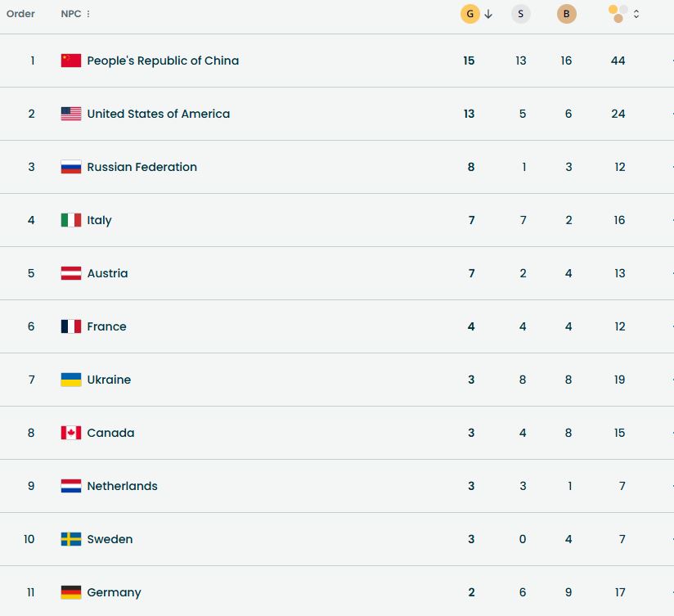Select France's total medal count 12
The width and height of the screenshot is (674, 616).
(x=619, y=326)
